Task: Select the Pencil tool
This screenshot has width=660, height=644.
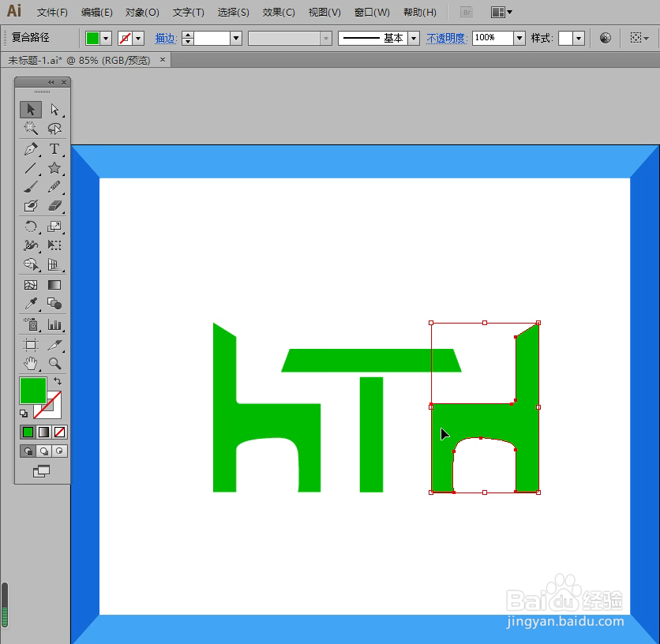Action: 54,186
